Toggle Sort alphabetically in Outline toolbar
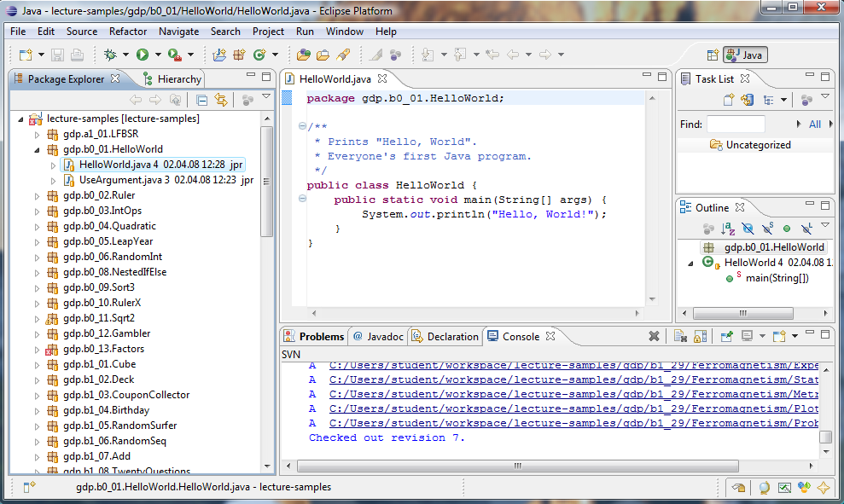This screenshot has width=844, height=504. [728, 229]
